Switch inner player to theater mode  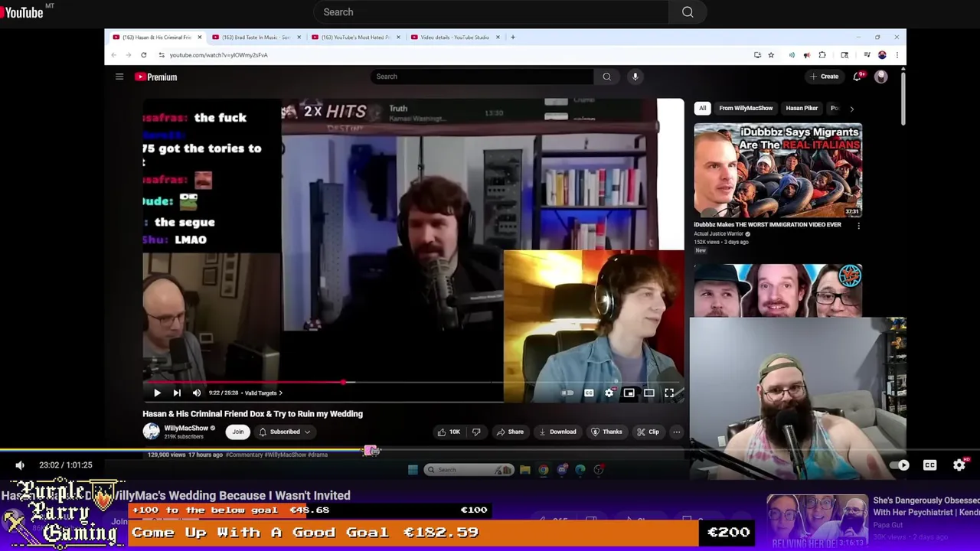tap(648, 393)
